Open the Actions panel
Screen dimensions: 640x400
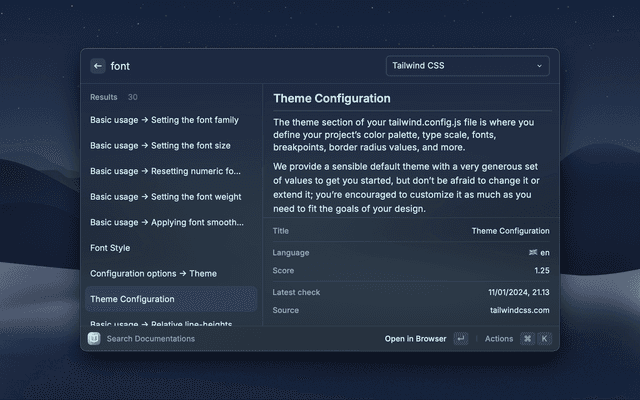(x=498, y=339)
